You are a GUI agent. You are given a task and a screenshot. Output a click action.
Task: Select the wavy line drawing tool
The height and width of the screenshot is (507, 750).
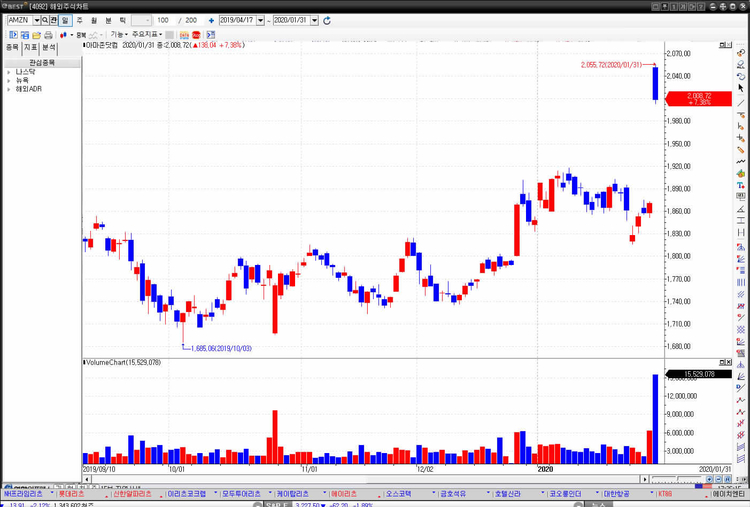[741, 162]
